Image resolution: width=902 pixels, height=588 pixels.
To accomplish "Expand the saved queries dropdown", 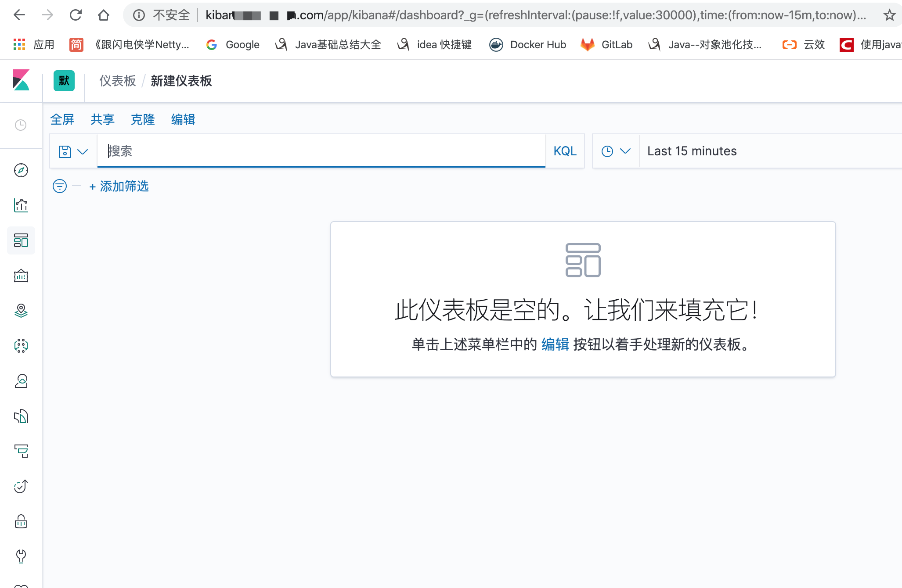I will (x=73, y=151).
